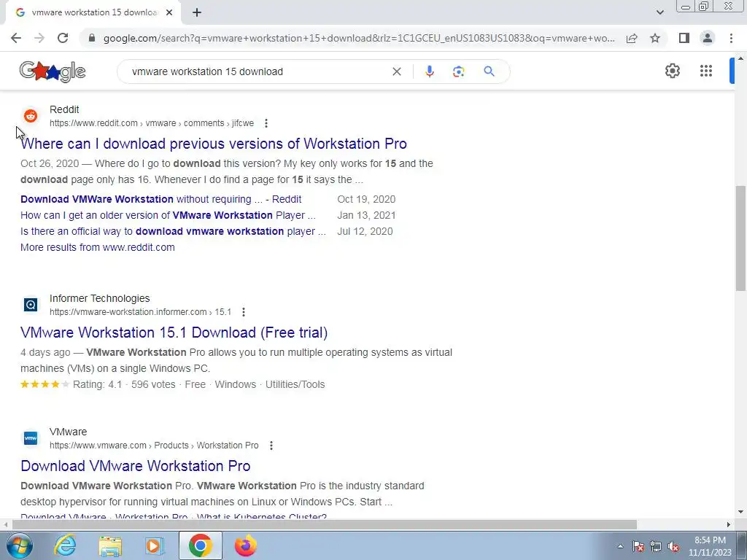Open the Action Center flag icon
Viewport: 747px width, 560px height.
pyautogui.click(x=638, y=546)
